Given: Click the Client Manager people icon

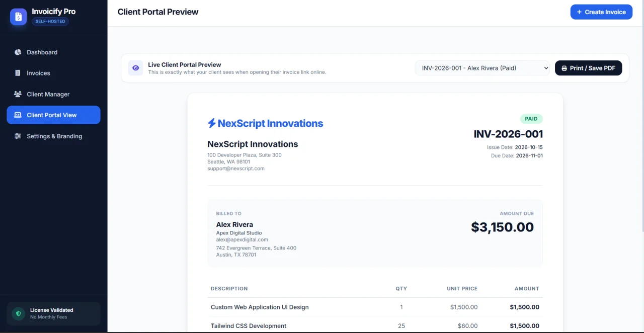Looking at the screenshot, I should pos(18,94).
